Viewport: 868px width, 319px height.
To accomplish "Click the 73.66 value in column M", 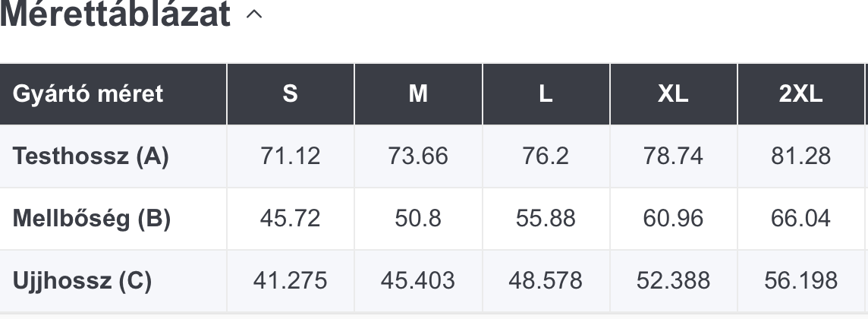I will pos(418,156).
